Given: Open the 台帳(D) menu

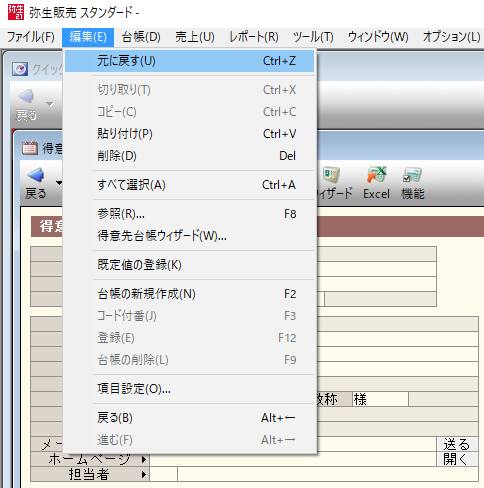Looking at the screenshot, I should [141, 37].
